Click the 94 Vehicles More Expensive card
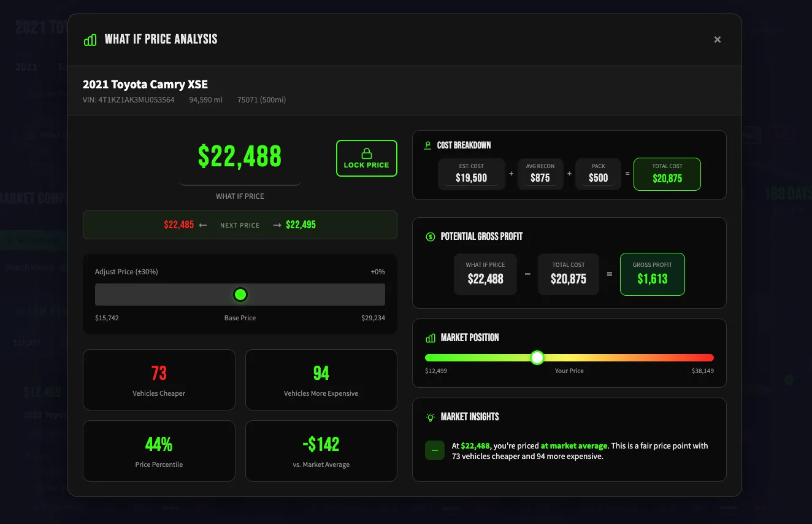 tap(321, 380)
